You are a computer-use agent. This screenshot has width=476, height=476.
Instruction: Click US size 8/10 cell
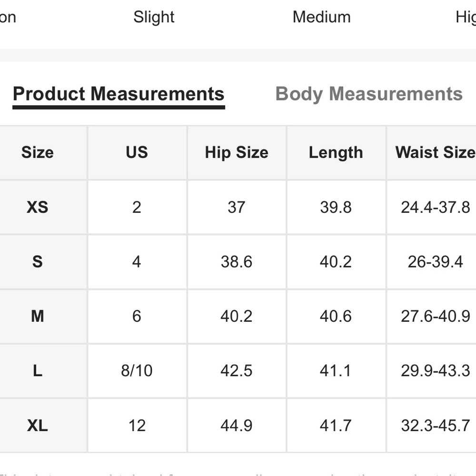pyautogui.click(x=137, y=370)
